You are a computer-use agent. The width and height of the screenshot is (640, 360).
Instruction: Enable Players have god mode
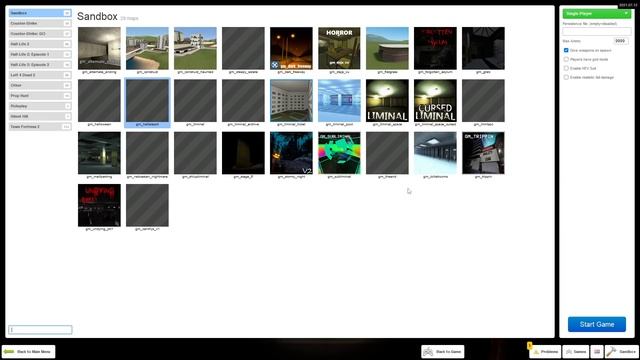coord(566,59)
